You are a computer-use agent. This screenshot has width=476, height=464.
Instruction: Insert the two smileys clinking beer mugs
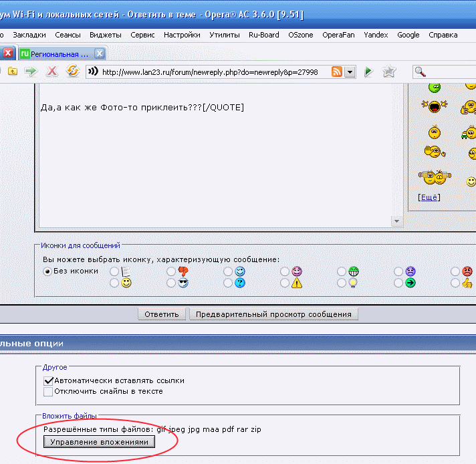point(435,177)
